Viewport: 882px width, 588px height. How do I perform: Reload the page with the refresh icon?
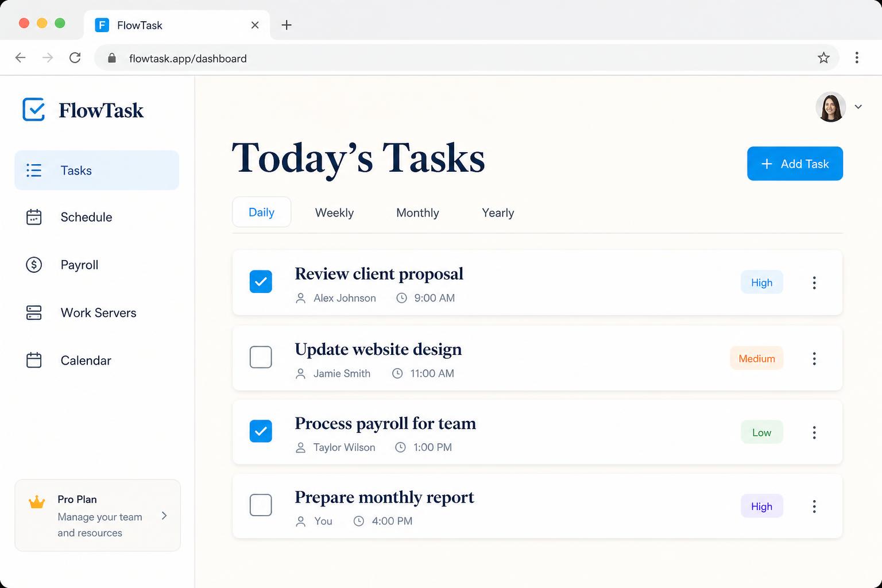coord(75,57)
